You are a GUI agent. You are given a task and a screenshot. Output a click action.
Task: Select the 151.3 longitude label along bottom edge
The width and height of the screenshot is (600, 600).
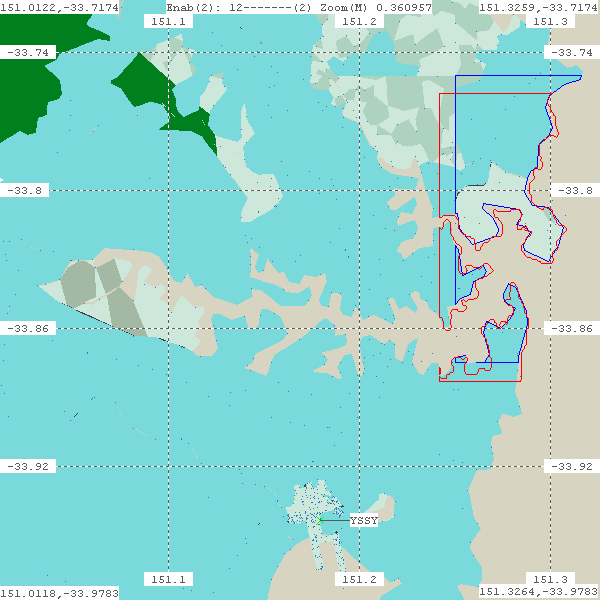pos(550,579)
